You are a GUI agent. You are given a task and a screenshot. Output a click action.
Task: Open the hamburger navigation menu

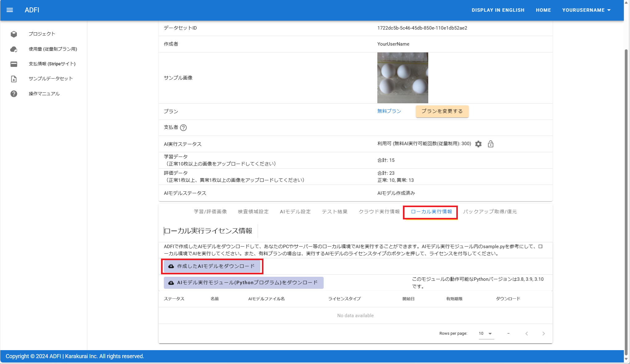[x=10, y=10]
